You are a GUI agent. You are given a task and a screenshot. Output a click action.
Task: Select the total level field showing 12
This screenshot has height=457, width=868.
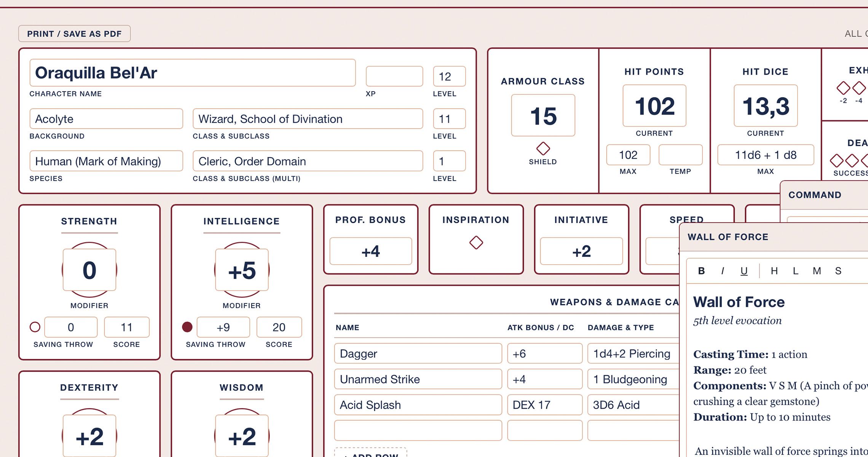(449, 76)
